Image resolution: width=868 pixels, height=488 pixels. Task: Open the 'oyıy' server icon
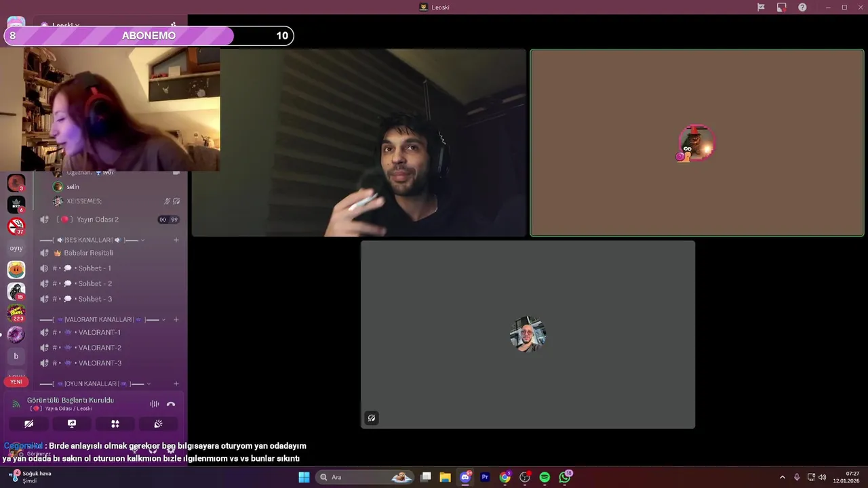[x=16, y=248]
